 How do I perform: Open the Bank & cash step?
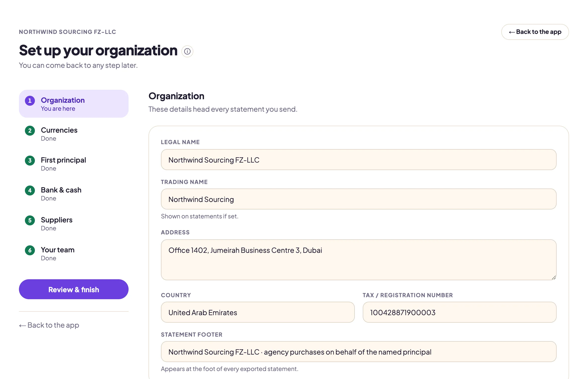(x=74, y=193)
